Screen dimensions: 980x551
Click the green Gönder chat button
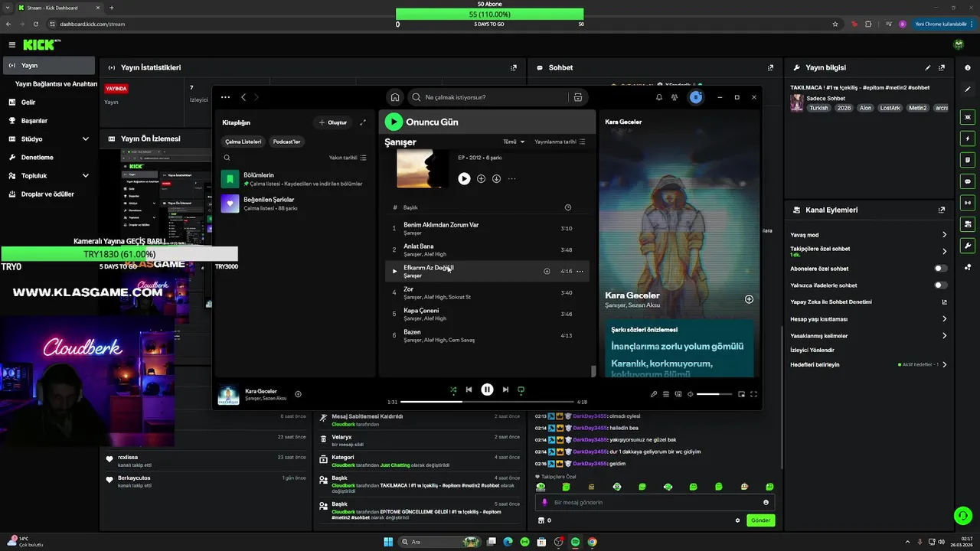click(760, 520)
